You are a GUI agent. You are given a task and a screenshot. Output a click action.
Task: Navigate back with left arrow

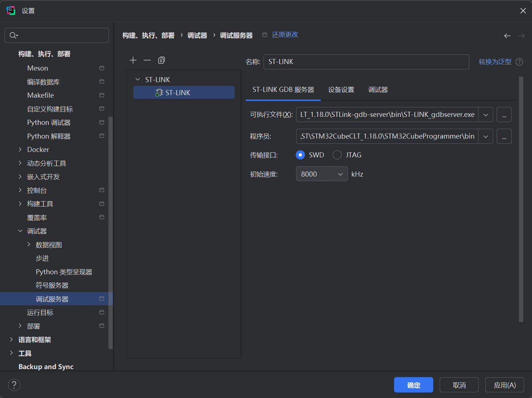click(507, 35)
